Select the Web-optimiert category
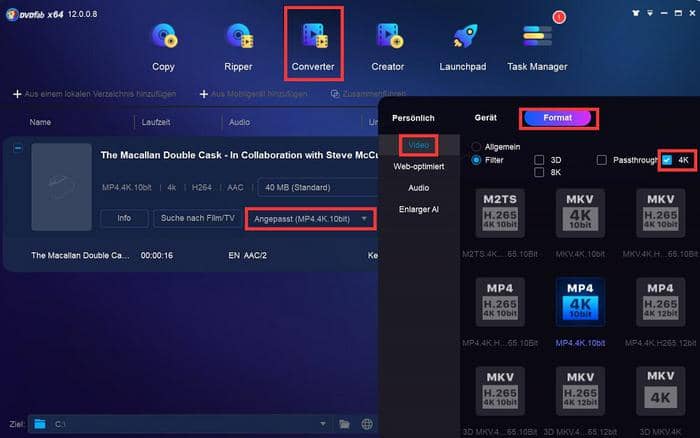700x438 pixels. tap(419, 167)
